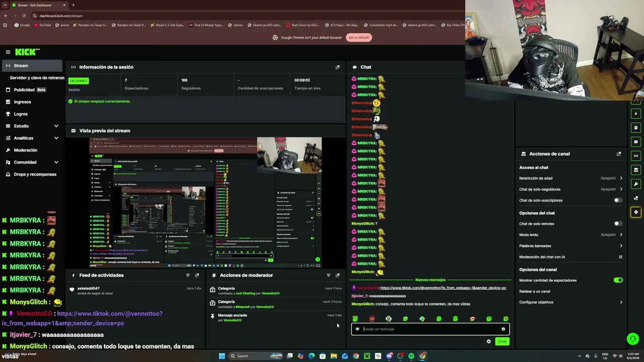Click the 00:09:02 Tiempo en vivo value
644x362 pixels.
pyautogui.click(x=302, y=80)
